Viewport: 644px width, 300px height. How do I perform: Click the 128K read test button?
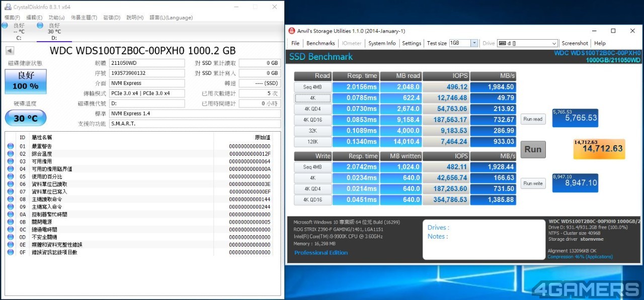pyautogui.click(x=312, y=142)
